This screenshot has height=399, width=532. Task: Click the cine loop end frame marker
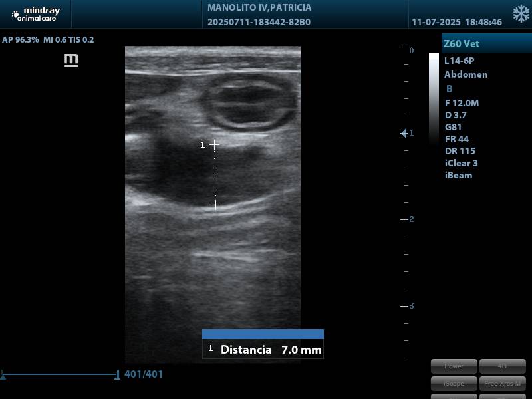(118, 375)
